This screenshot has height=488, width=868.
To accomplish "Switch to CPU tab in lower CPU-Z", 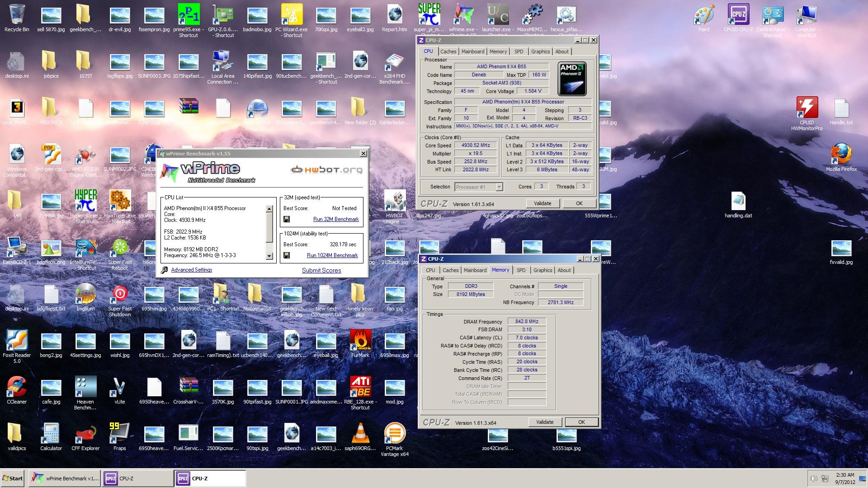I will click(x=430, y=270).
